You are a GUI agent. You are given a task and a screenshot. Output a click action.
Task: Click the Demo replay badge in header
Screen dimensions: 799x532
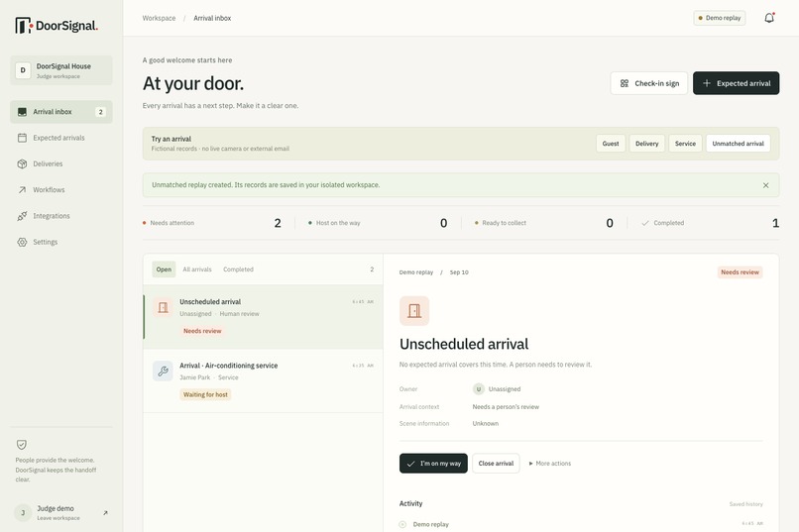tap(720, 18)
